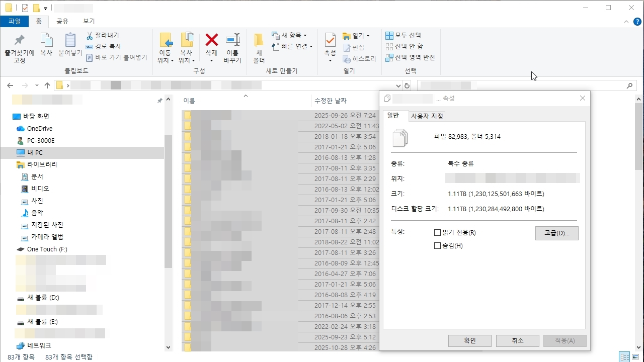Viewport: 644px width, 362px height.
Task: Select the Pin to Quick Access (즐겨찾기에 고정) icon
Action: [19, 40]
